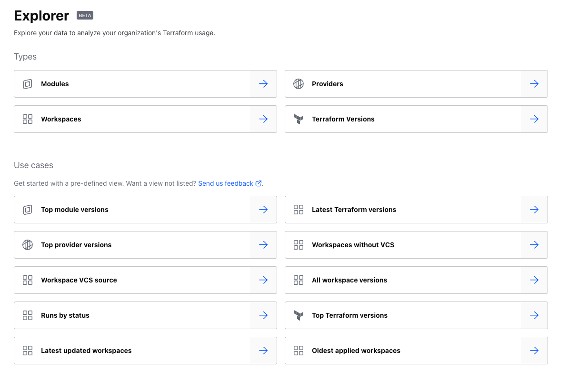Click the arrow for Latest updated workspaces
The image size is (588, 382).
coord(263,351)
